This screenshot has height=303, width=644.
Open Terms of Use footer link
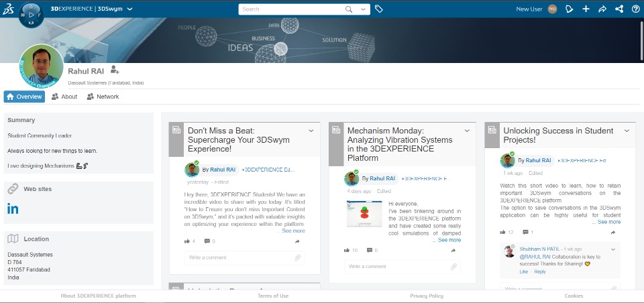point(273,296)
